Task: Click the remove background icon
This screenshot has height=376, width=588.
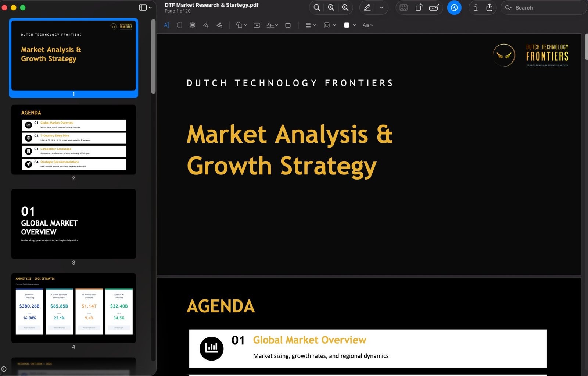Action: click(x=404, y=8)
